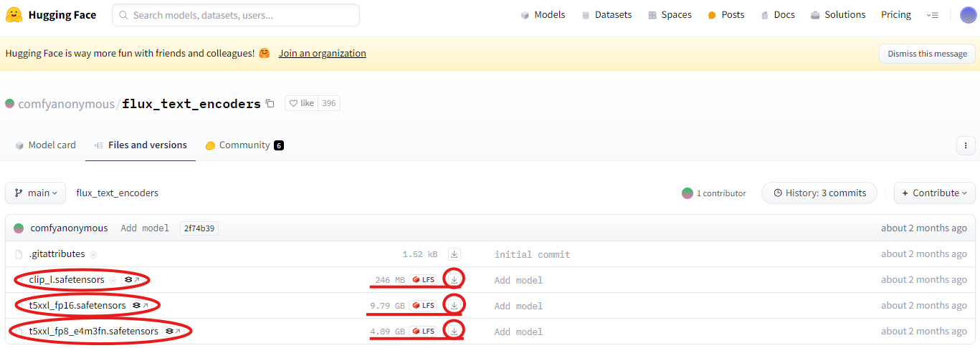This screenshot has width=980, height=348.
Task: Open the clip_l.safetensors file
Action: tap(67, 280)
